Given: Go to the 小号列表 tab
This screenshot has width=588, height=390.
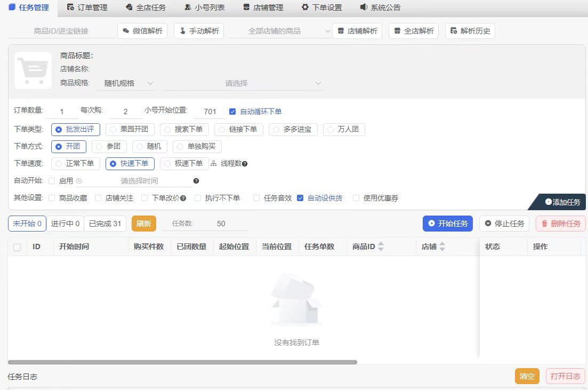Looking at the screenshot, I should (x=204, y=7).
